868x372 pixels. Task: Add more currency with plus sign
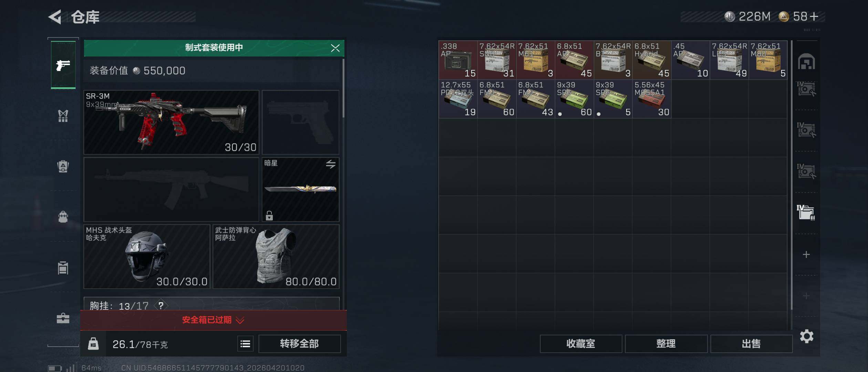[x=814, y=17]
